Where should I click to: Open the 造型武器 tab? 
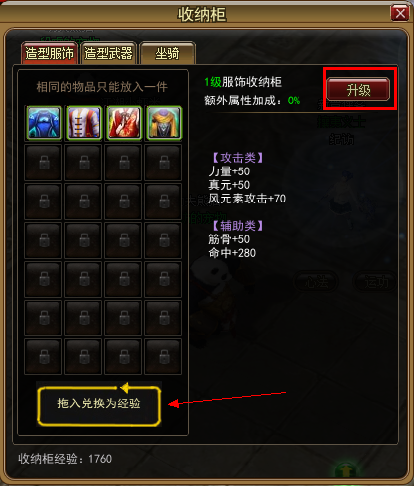point(109,53)
